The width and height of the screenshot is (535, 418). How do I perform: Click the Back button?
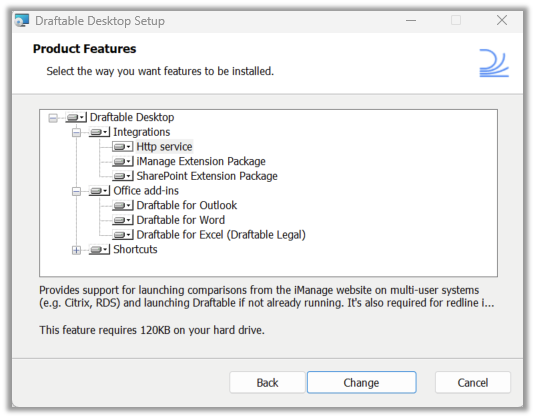[267, 383]
